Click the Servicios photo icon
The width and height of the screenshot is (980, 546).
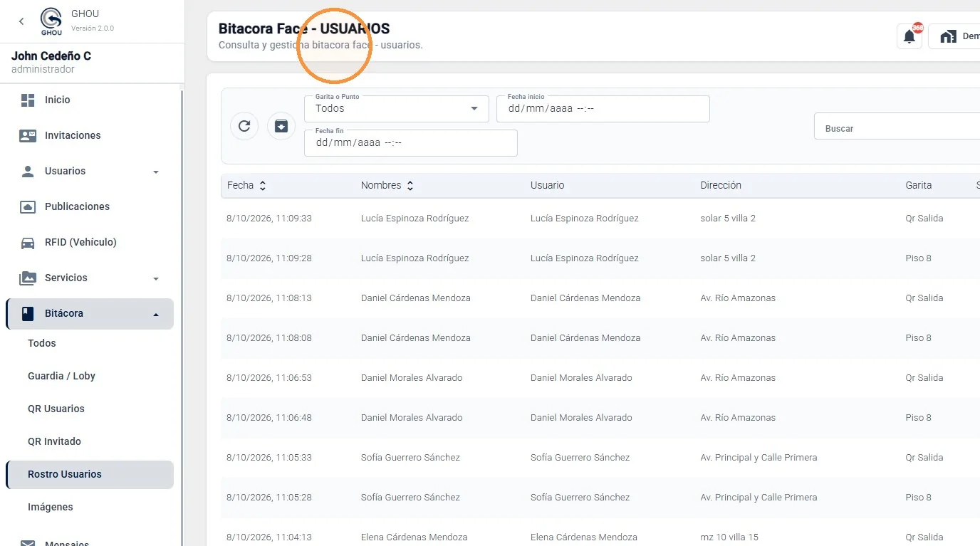pos(28,278)
